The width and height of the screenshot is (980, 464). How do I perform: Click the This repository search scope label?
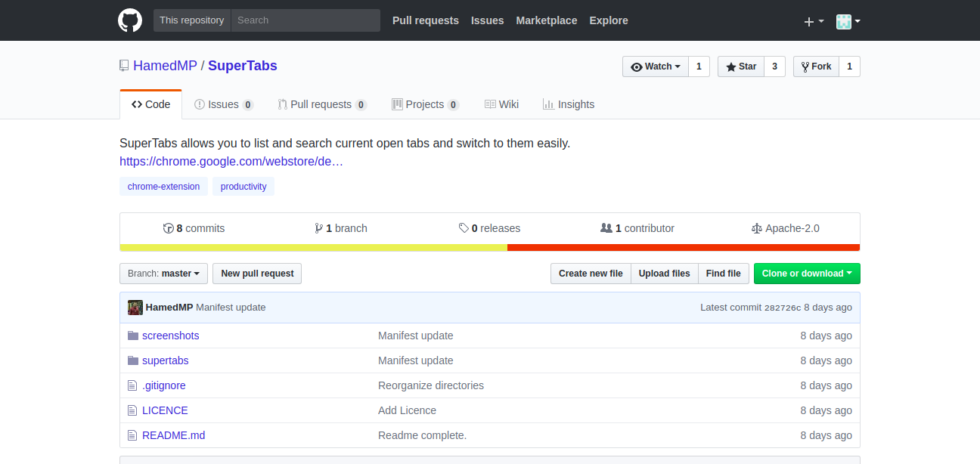click(192, 20)
